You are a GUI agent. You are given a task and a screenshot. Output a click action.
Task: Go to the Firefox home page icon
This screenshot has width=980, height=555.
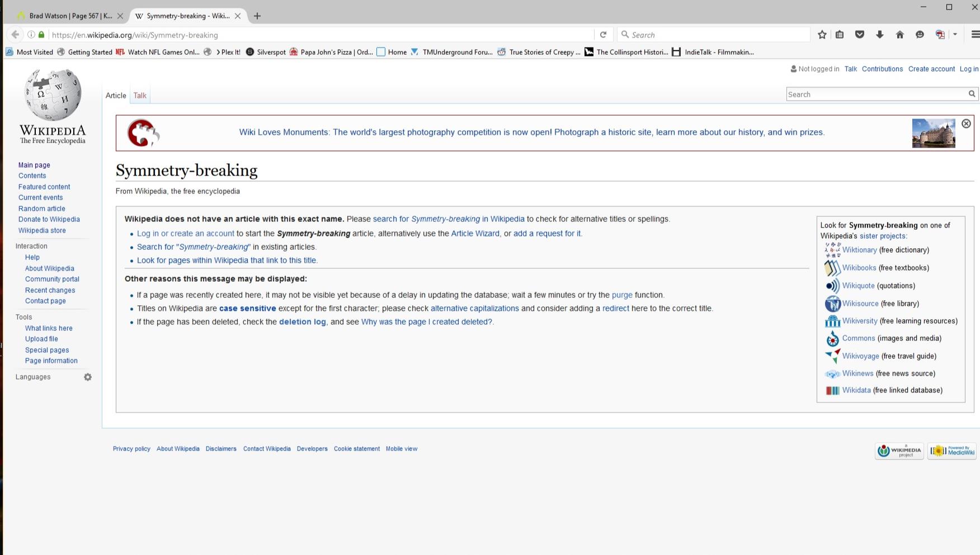(900, 35)
